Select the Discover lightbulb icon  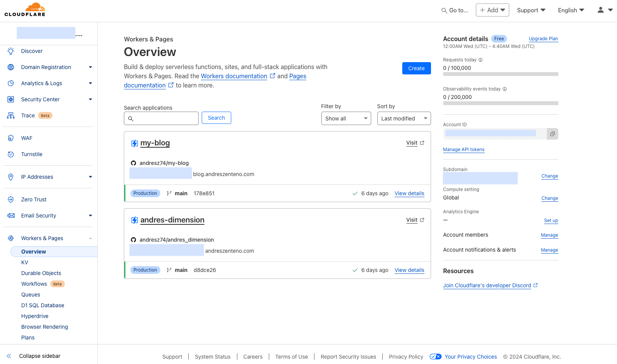click(10, 51)
